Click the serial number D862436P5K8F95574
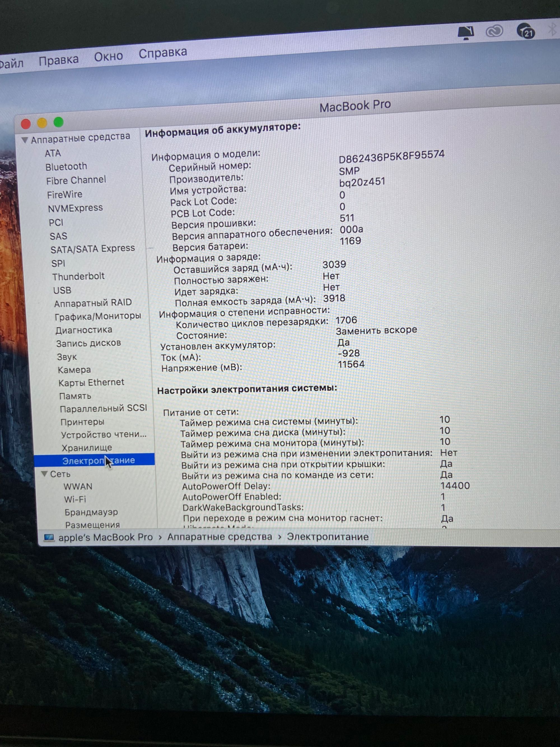This screenshot has height=747, width=560. (x=391, y=157)
